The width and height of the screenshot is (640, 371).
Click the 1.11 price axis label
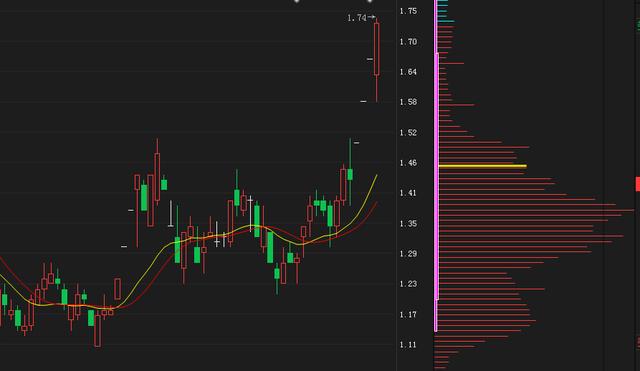pyautogui.click(x=408, y=345)
